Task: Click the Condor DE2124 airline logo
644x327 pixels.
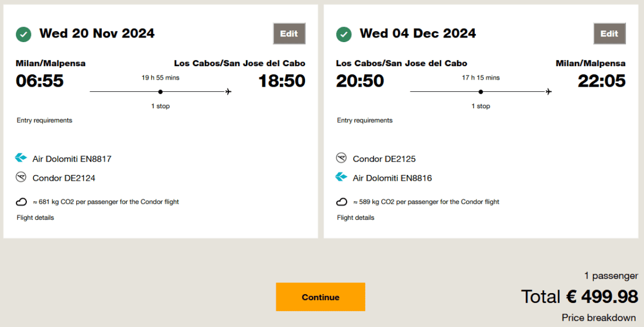Action: 21,177
